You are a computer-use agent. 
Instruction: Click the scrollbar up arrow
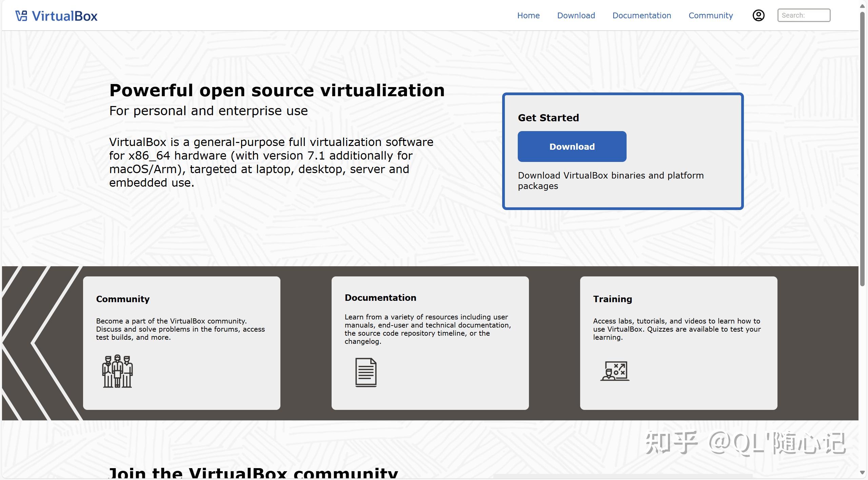pos(862,5)
